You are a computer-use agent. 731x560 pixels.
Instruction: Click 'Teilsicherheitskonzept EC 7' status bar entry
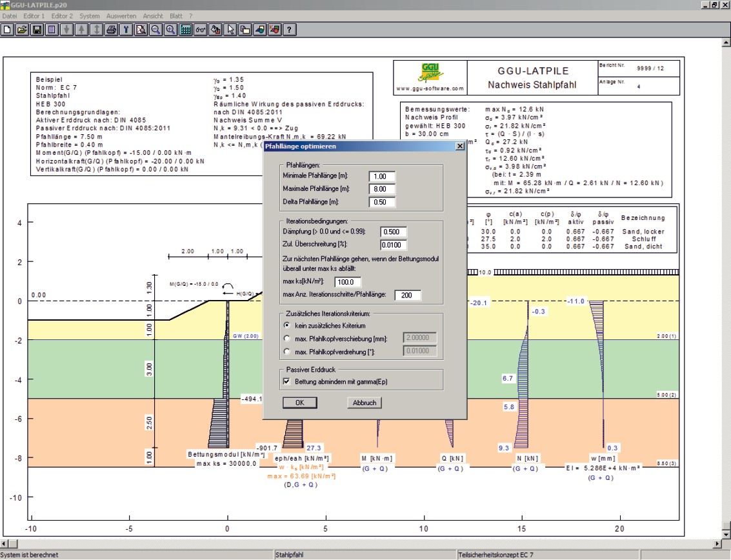click(x=496, y=555)
